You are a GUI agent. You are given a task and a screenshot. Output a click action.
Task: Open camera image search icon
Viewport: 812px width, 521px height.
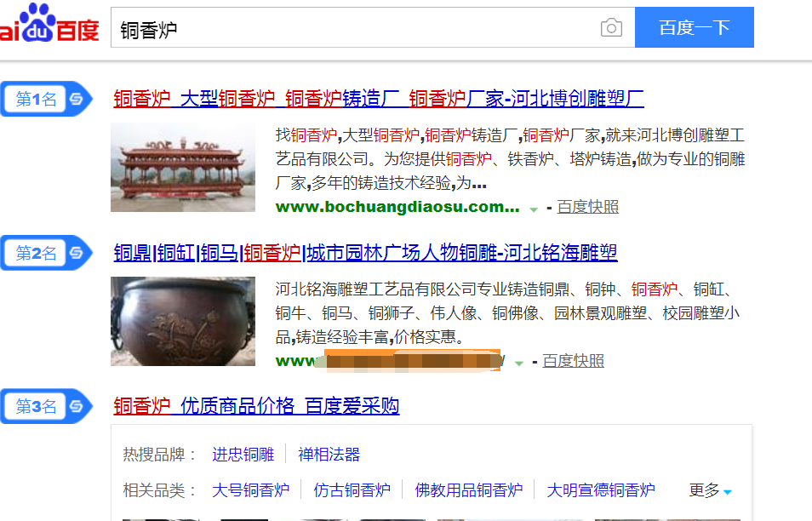[x=611, y=27]
